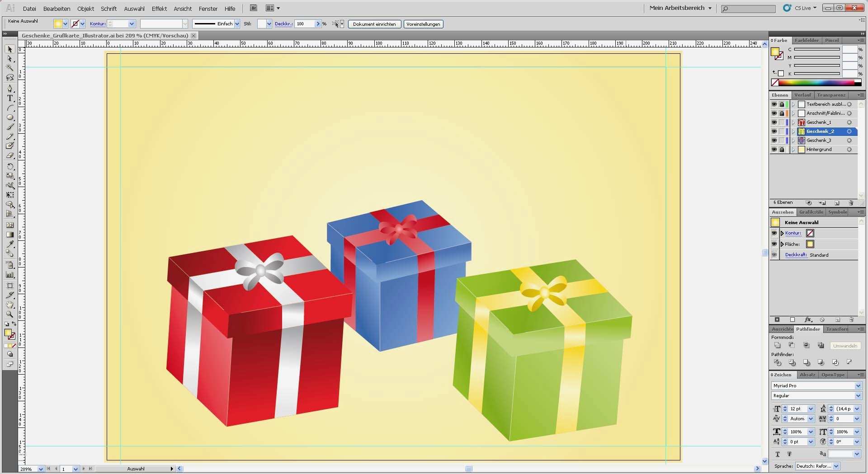868x474 pixels.
Task: Select the Ellipse shape tool
Action: coord(10,117)
